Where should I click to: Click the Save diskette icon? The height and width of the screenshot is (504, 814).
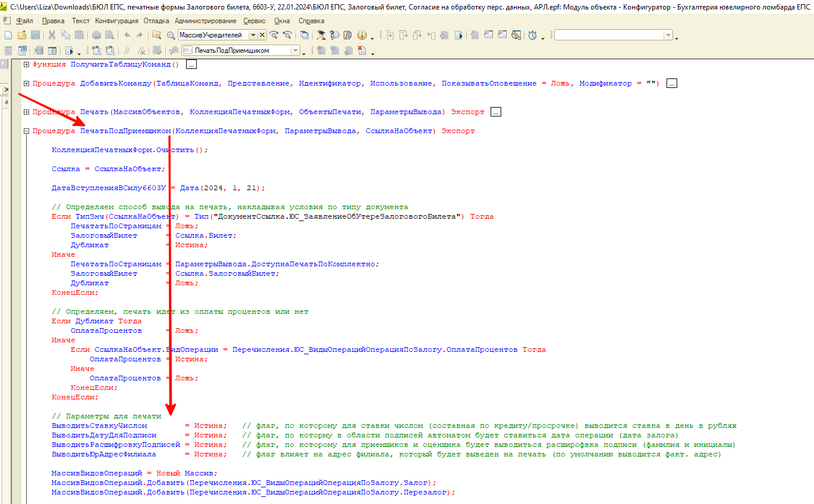(35, 35)
